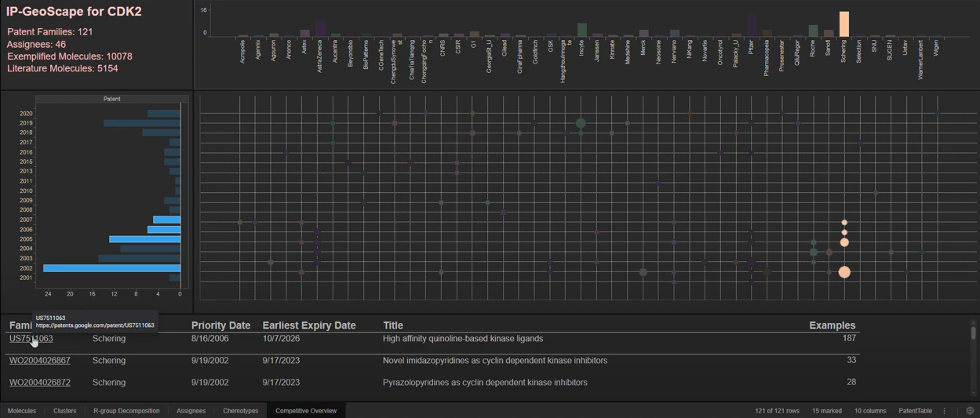Click 'Pyrazolopyridines as cyclin dependent kinase inhibitors' cell
Viewport: 980px width, 418px height.
point(485,383)
